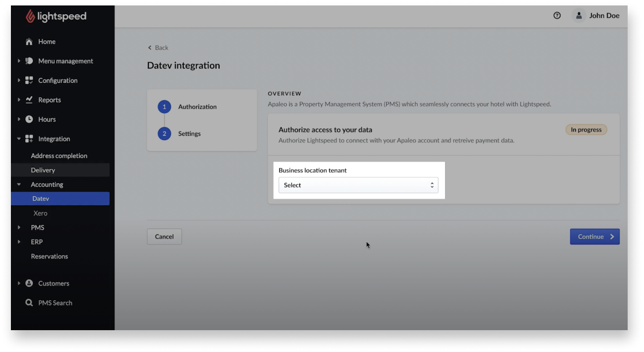This screenshot has height=352, width=644.
Task: Click the step 1 circle marker
Action: (164, 107)
